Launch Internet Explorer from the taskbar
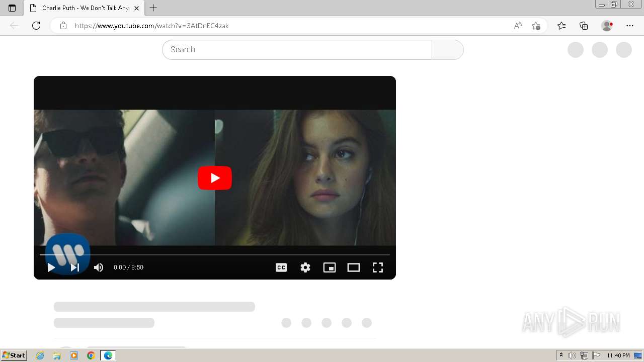Image resolution: width=644 pixels, height=362 pixels. pyautogui.click(x=40, y=355)
